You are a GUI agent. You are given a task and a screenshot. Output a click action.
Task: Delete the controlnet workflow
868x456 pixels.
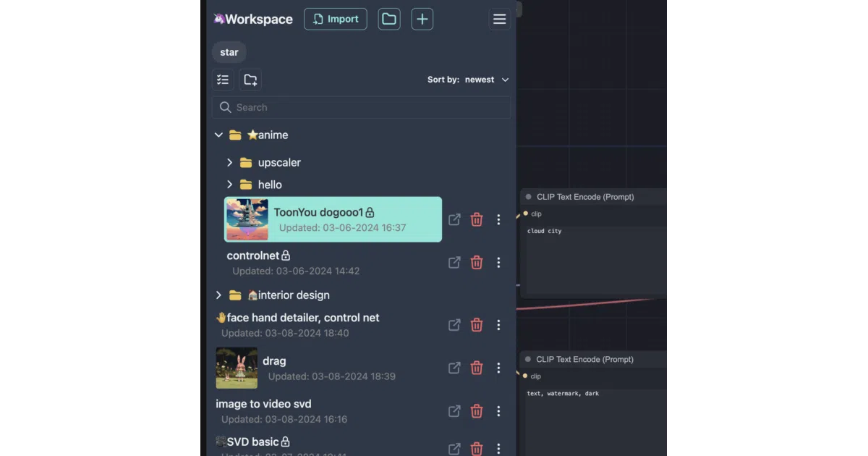coord(477,263)
